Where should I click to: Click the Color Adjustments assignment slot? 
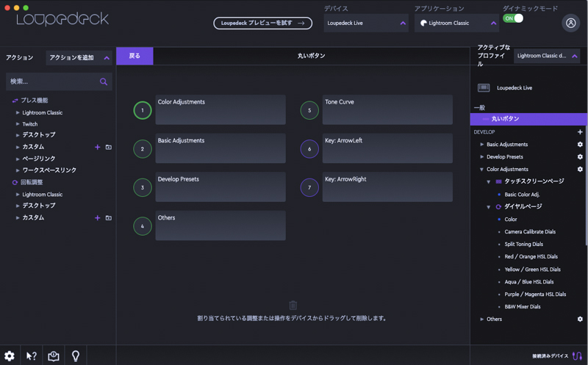[220, 109]
